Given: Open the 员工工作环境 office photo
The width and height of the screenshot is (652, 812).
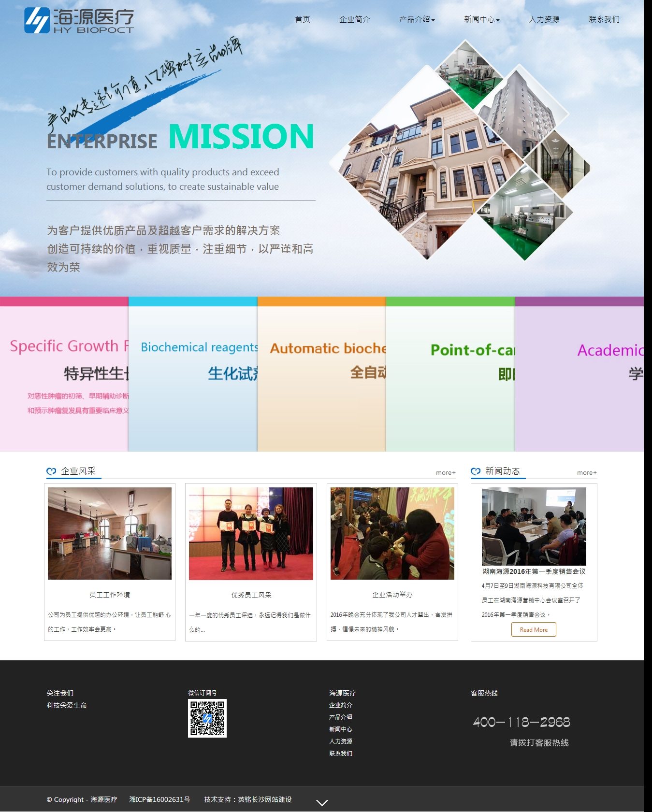Looking at the screenshot, I should 110,533.
